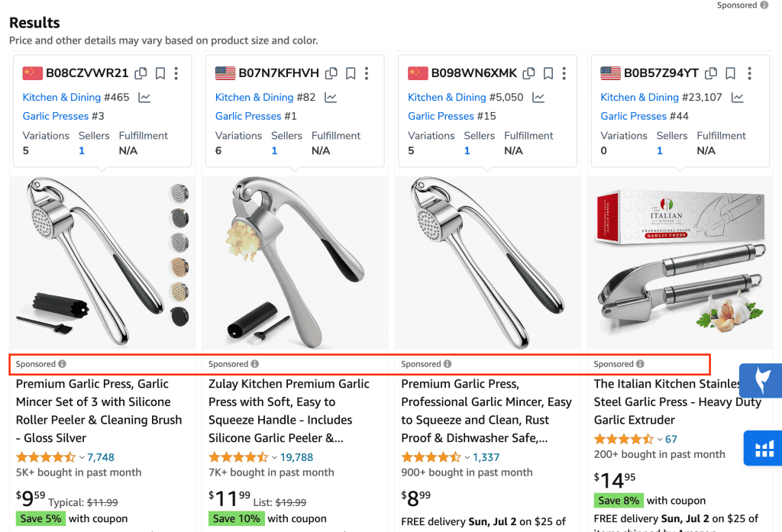Open the Italian Kitchen garlic press image

pos(680,263)
